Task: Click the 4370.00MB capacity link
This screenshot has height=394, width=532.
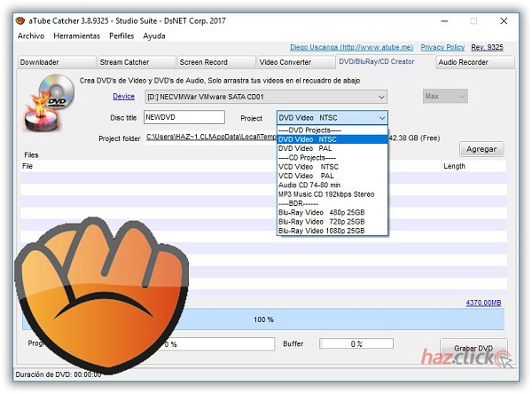Action: click(x=483, y=303)
